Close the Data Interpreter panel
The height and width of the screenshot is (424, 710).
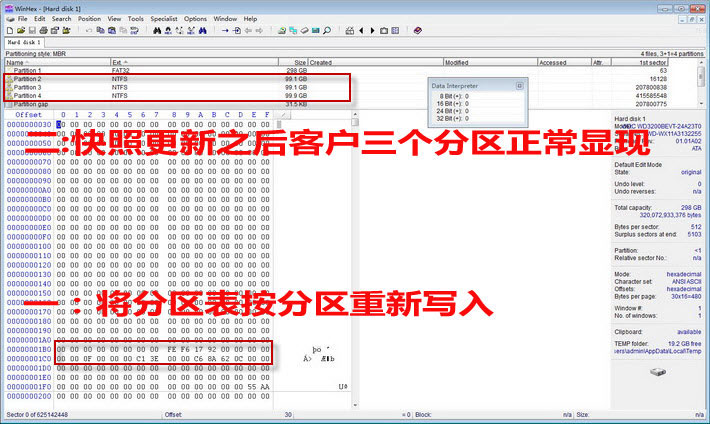coord(519,86)
